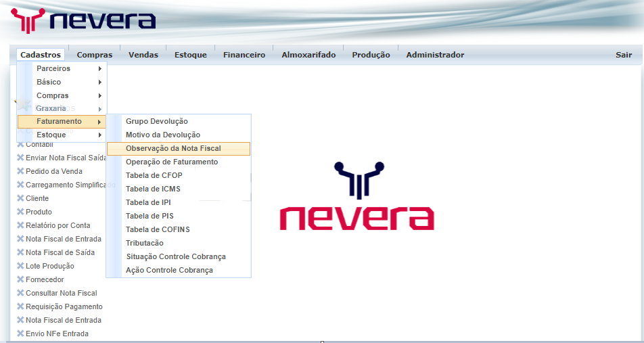The height and width of the screenshot is (343, 644).
Task: Open the Cliente favorite link
Action: click(x=37, y=198)
